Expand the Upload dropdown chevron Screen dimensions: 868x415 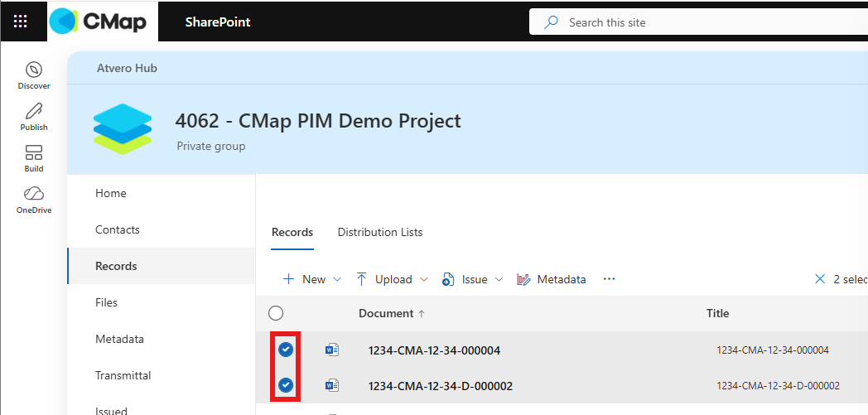pyautogui.click(x=424, y=279)
